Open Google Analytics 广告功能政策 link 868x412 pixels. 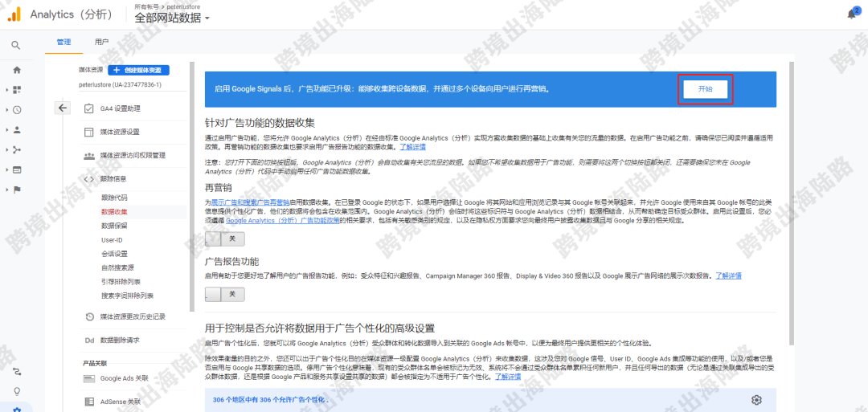283,220
